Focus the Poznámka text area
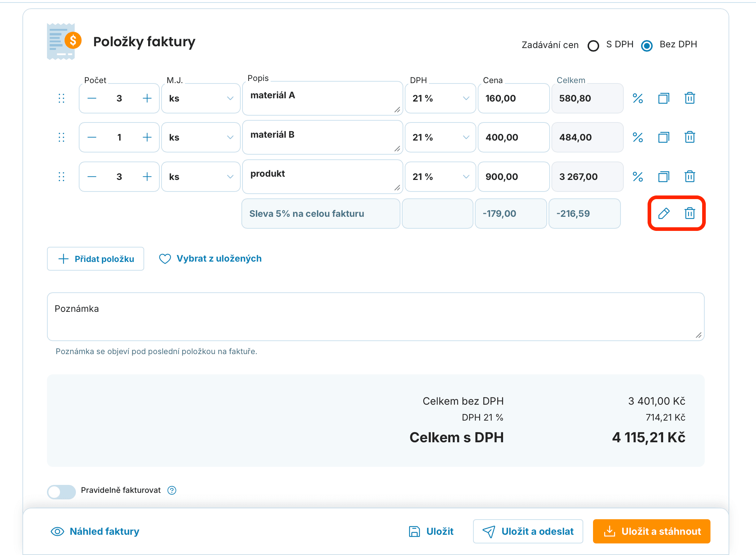Viewport: 756px width, 555px height. coord(376,317)
